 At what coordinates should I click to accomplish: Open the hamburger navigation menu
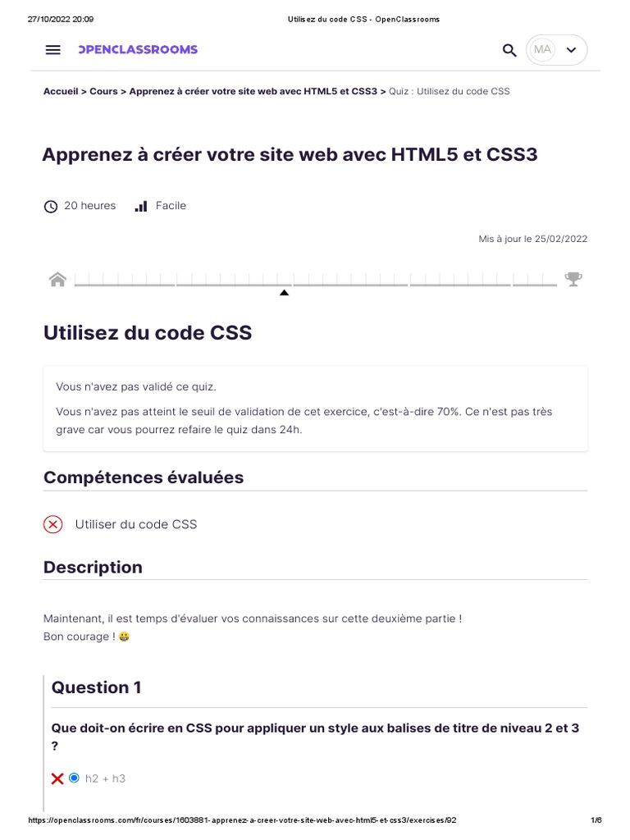tap(53, 50)
